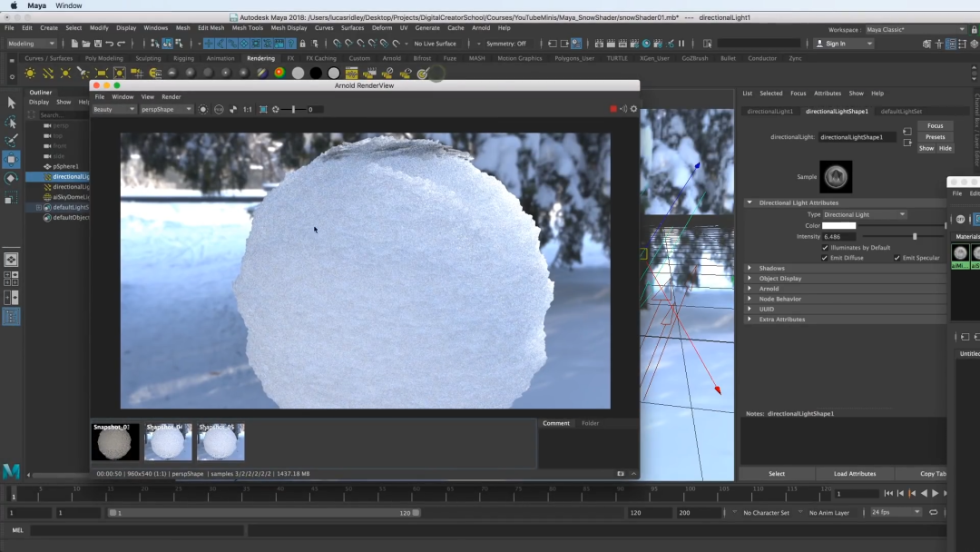
Task: Pick the Select tool in toolbox
Action: pos(11,103)
